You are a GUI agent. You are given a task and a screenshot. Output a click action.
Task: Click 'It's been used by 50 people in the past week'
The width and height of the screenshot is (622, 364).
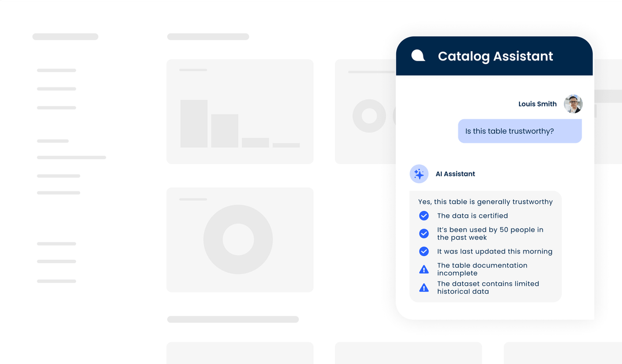[490, 233]
